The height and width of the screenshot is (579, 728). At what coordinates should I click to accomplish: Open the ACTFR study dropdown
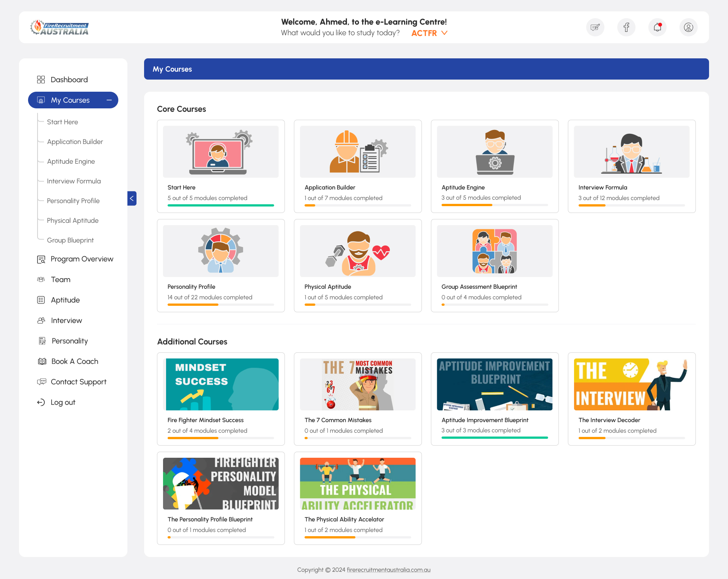(x=430, y=33)
